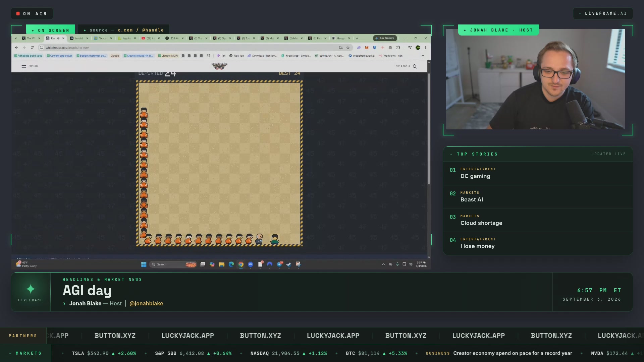Show hidden system tray icons
Image resolution: width=644 pixels, height=362 pixels.
pyautogui.click(x=383, y=264)
